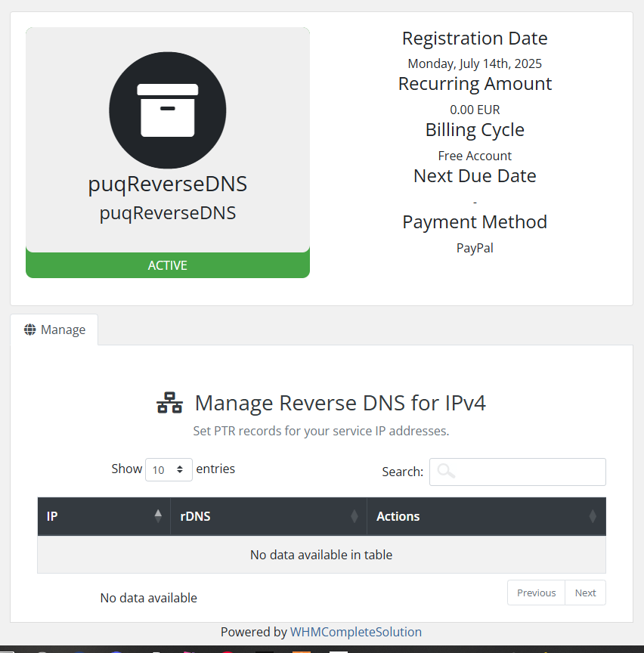Click the IP column header

coord(104,516)
